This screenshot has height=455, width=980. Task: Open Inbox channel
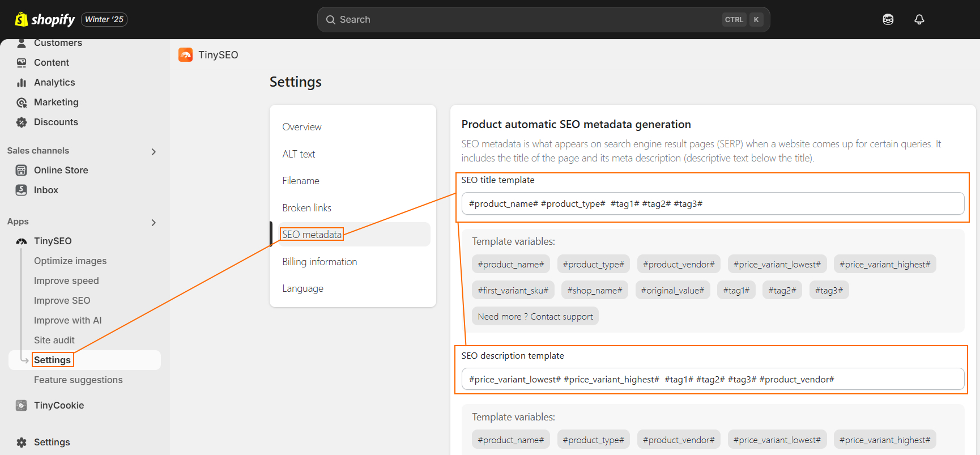pos(46,190)
